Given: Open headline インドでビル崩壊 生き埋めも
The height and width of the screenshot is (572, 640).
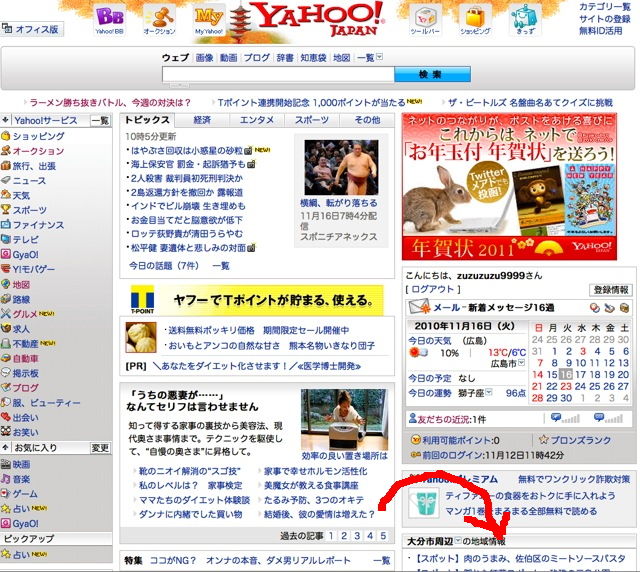Looking at the screenshot, I should [x=188, y=206].
